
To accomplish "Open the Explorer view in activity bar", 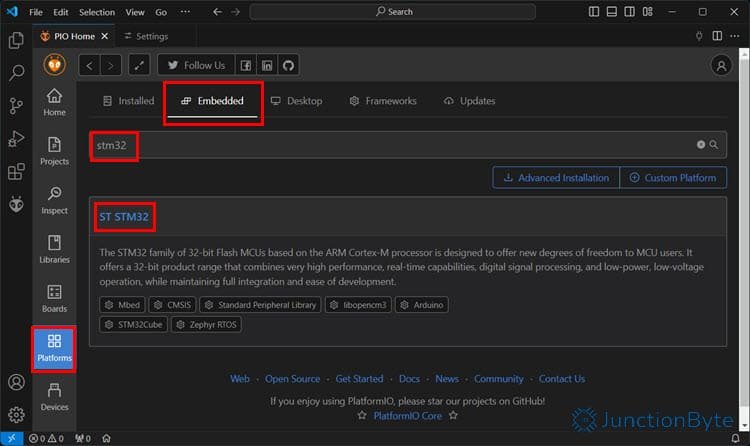I will pos(16,40).
